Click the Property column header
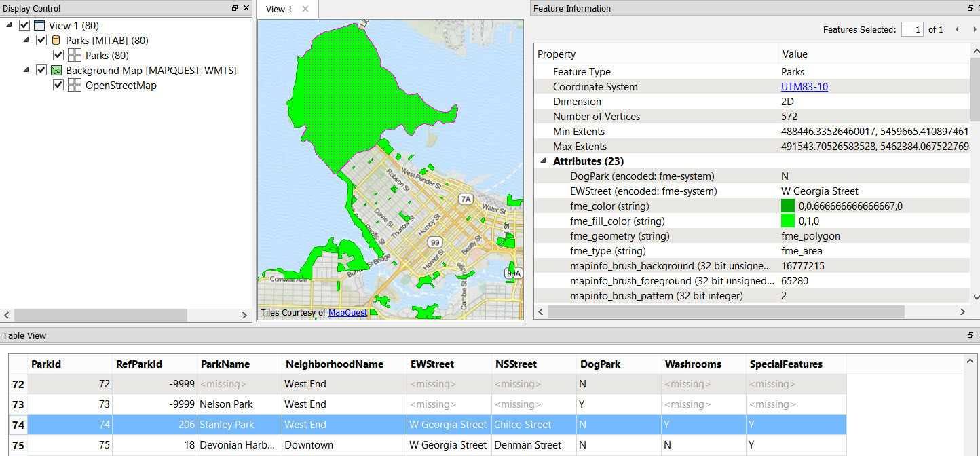 click(x=656, y=54)
